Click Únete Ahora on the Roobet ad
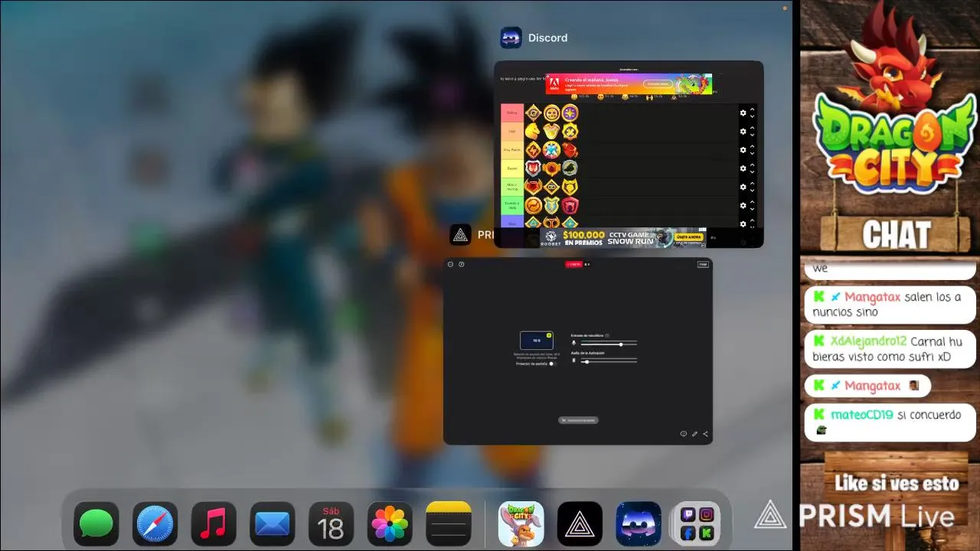This screenshot has height=551, width=980. (690, 237)
